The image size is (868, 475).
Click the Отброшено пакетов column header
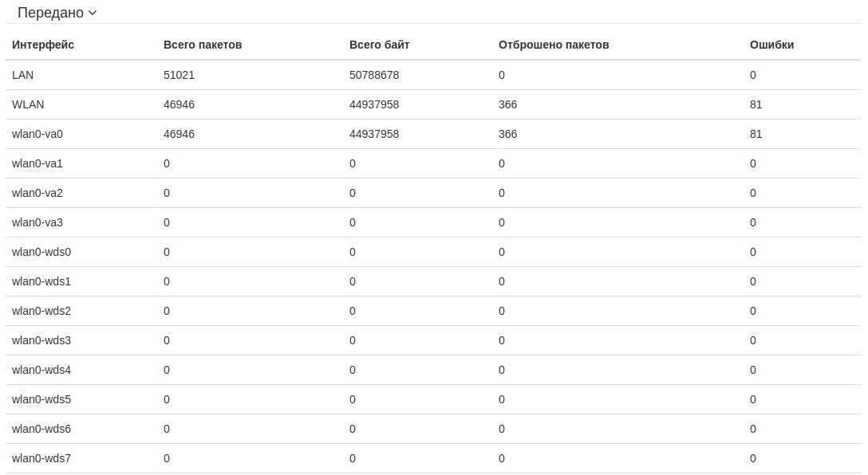pos(554,45)
